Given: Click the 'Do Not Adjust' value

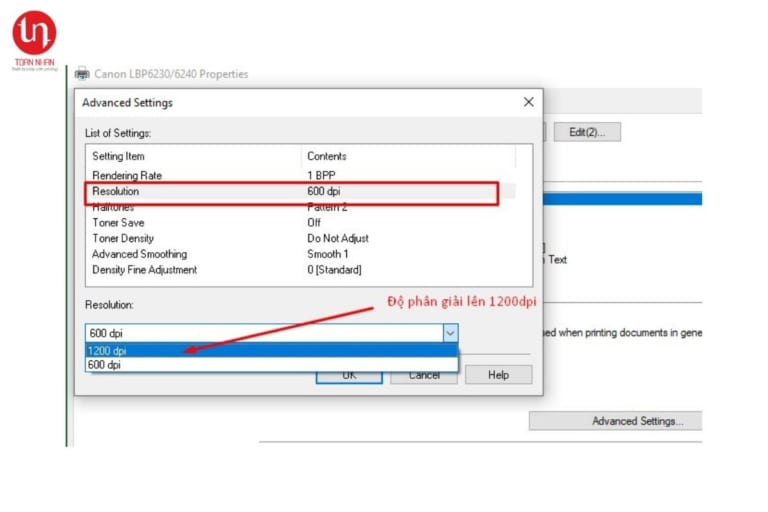Looking at the screenshot, I should [338, 238].
